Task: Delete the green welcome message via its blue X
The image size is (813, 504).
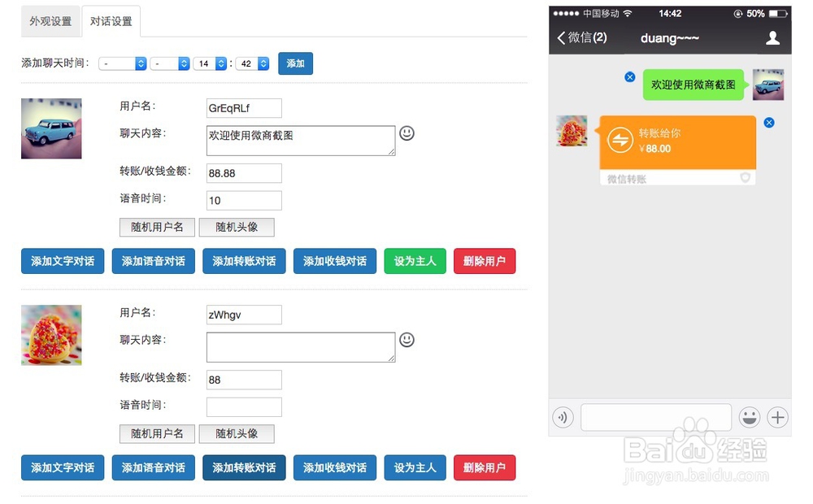Action: (629, 76)
